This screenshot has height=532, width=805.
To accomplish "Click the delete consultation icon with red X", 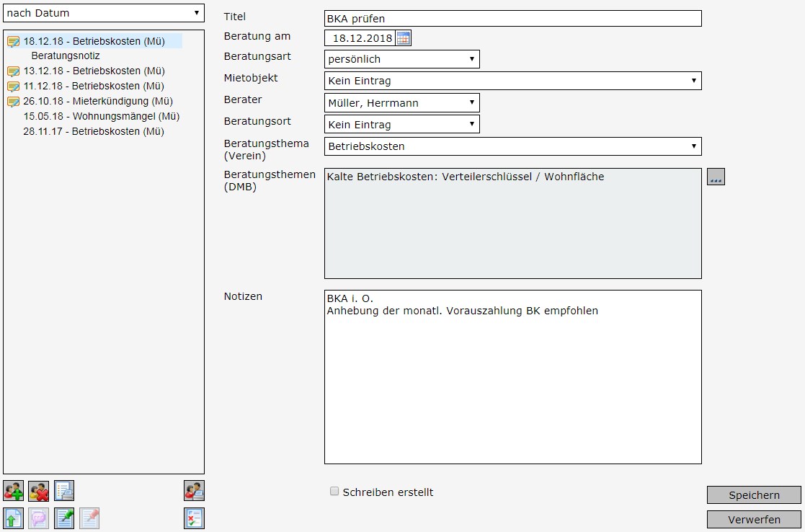I will pyautogui.click(x=38, y=491).
